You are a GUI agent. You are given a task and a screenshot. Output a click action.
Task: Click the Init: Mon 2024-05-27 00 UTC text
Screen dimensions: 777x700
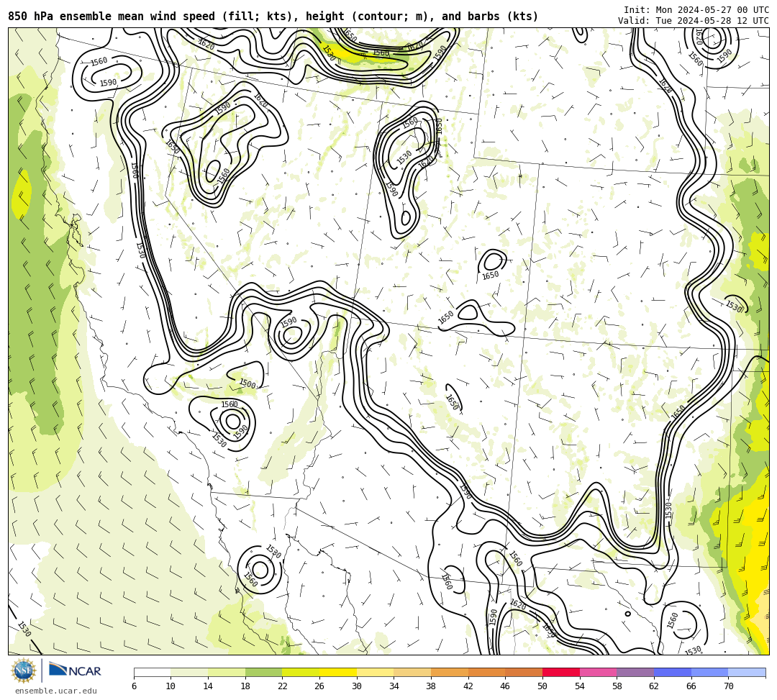[x=696, y=10]
